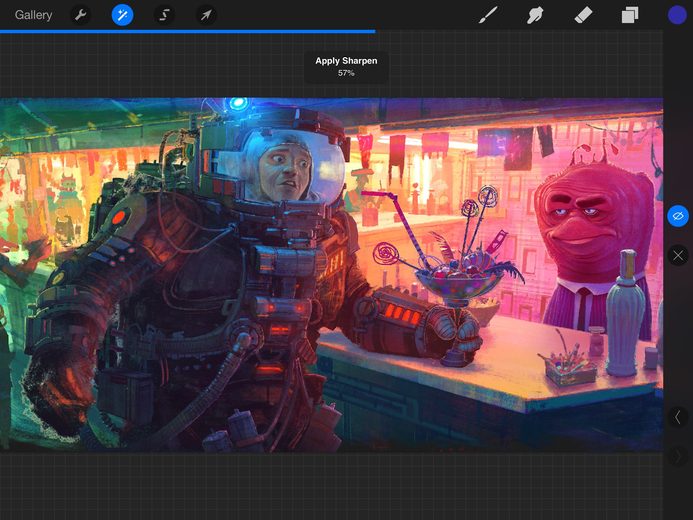693x520 pixels.
Task: Open the blue active color swatch
Action: (677, 15)
